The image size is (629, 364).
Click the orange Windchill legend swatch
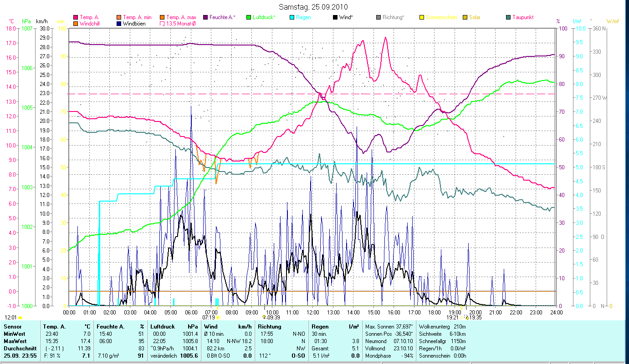[x=76, y=23]
